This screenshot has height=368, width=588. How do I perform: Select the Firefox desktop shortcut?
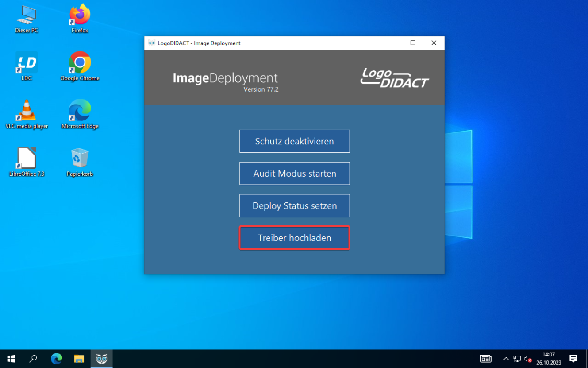click(80, 19)
